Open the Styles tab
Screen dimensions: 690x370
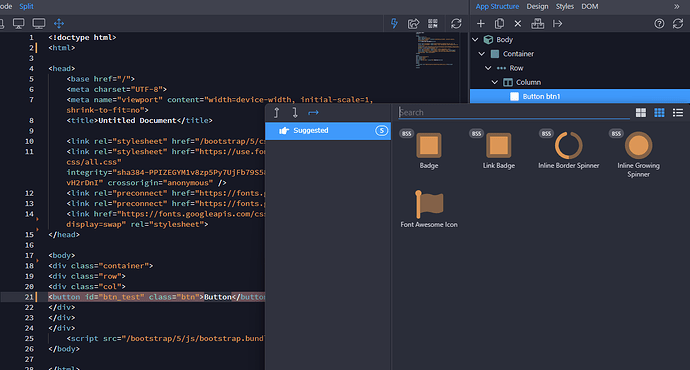pyautogui.click(x=565, y=6)
